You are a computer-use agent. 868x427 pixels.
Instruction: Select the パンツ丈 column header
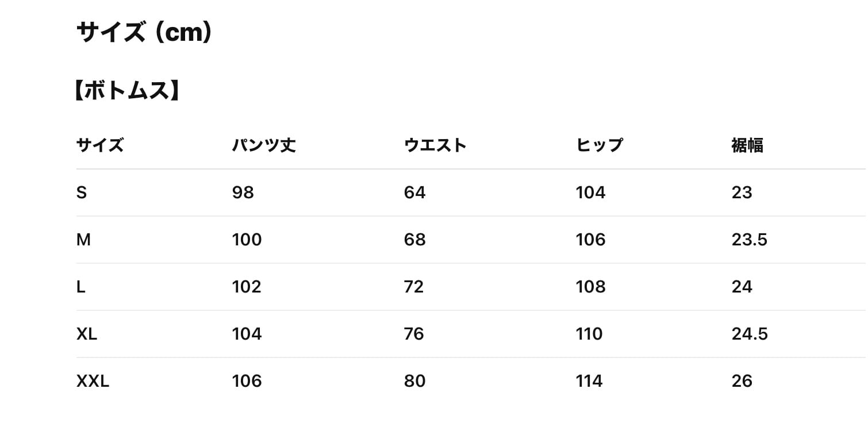(x=263, y=145)
